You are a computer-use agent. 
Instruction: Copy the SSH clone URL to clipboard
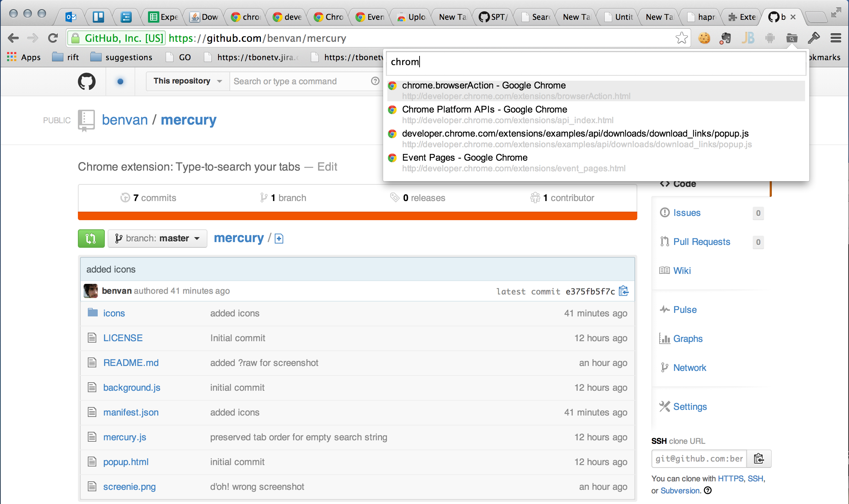point(759,459)
